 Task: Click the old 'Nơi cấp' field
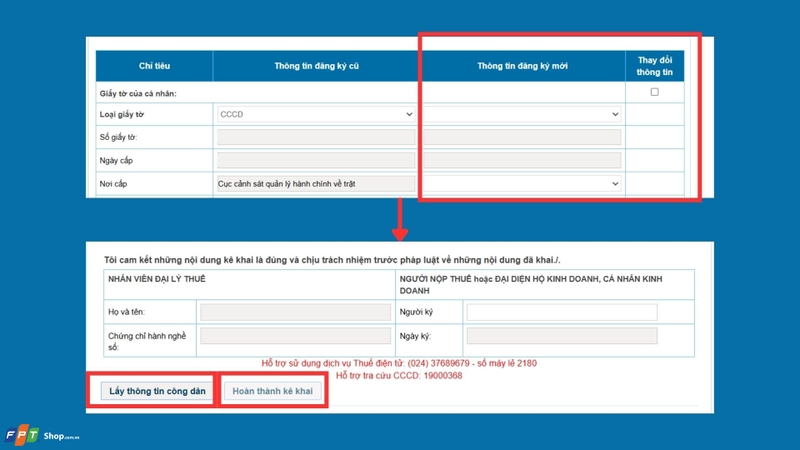tap(316, 184)
